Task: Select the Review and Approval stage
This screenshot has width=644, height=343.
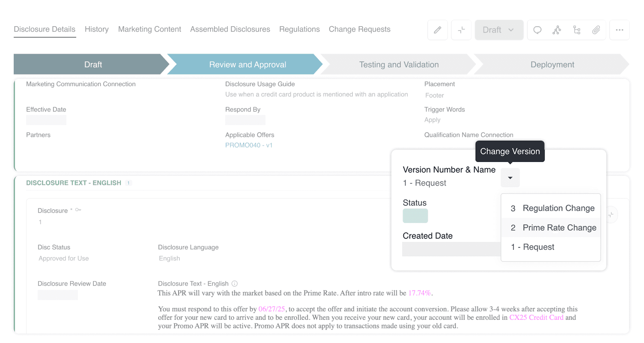Action: (247, 64)
